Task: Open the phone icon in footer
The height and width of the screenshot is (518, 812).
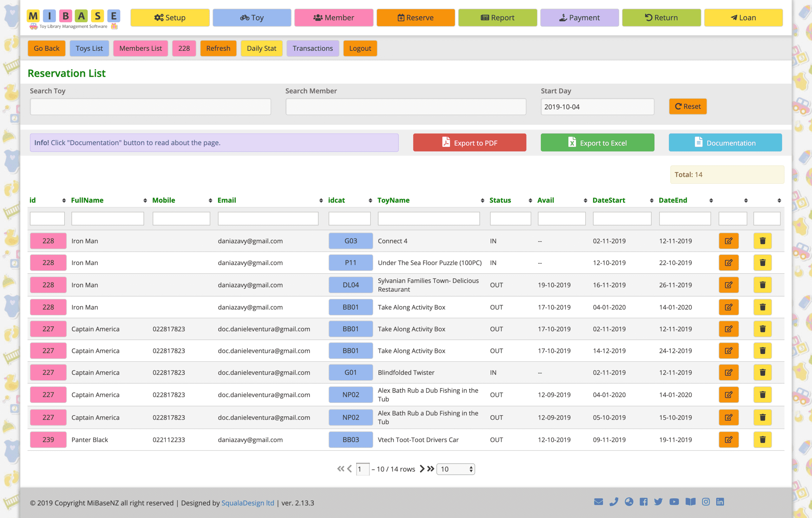Action: [x=614, y=502]
